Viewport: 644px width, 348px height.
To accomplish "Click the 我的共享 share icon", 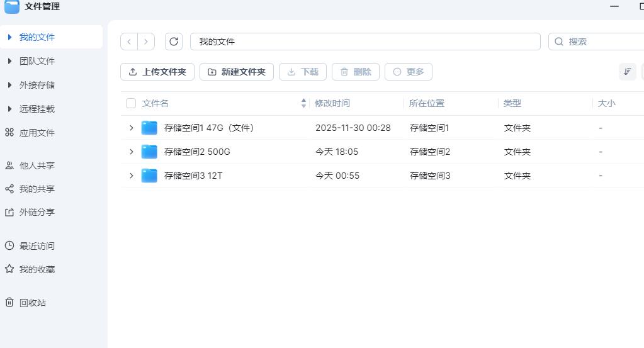I will [9, 189].
